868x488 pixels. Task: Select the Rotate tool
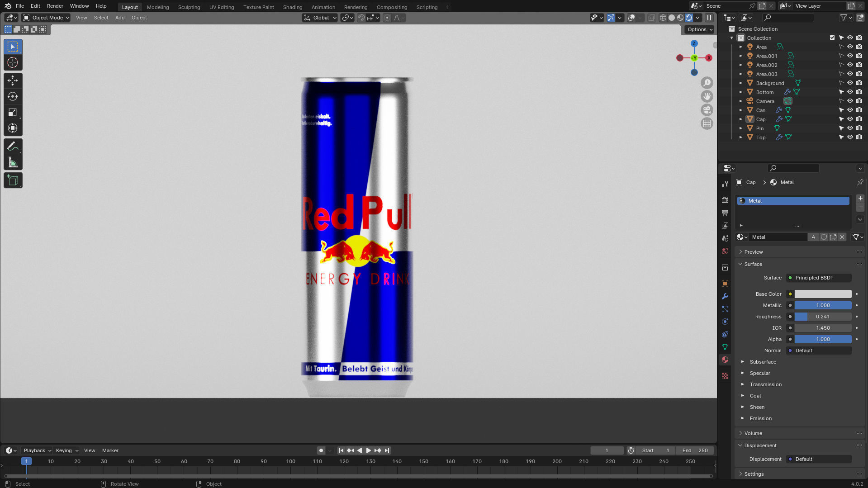point(13,96)
